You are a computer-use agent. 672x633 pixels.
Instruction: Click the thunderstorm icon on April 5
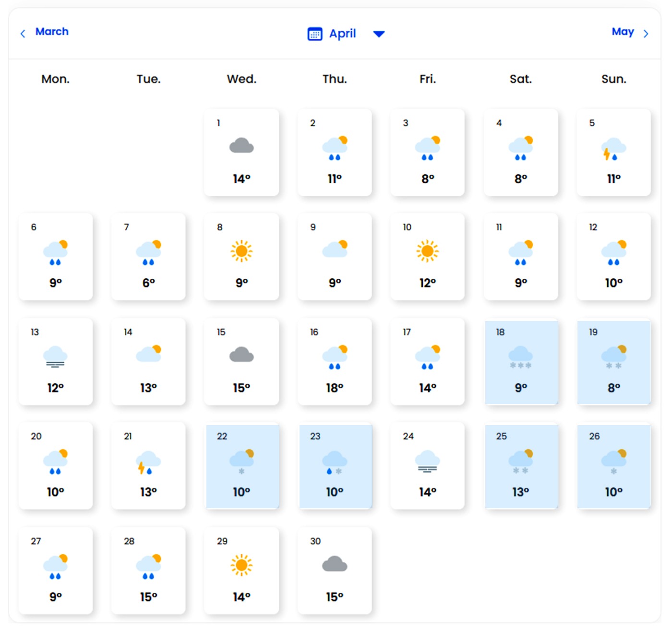tap(613, 149)
